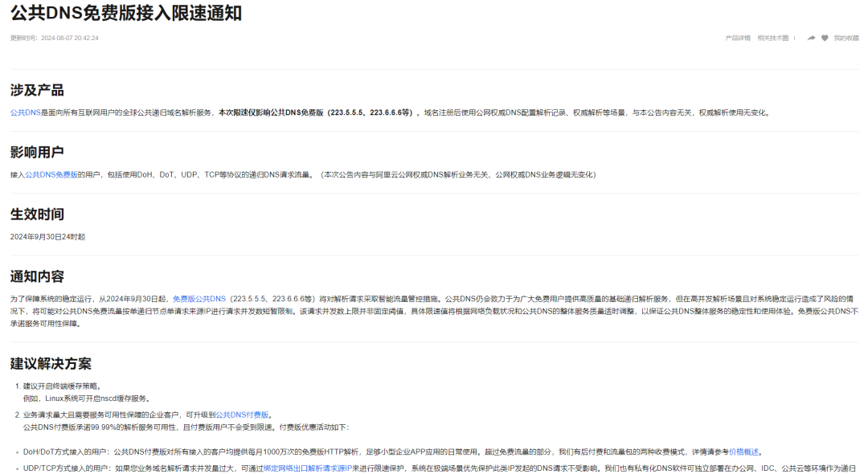868x474 pixels.
Task: Open the 免费版公共DNS link in 通知内容
Action: [x=199, y=299]
